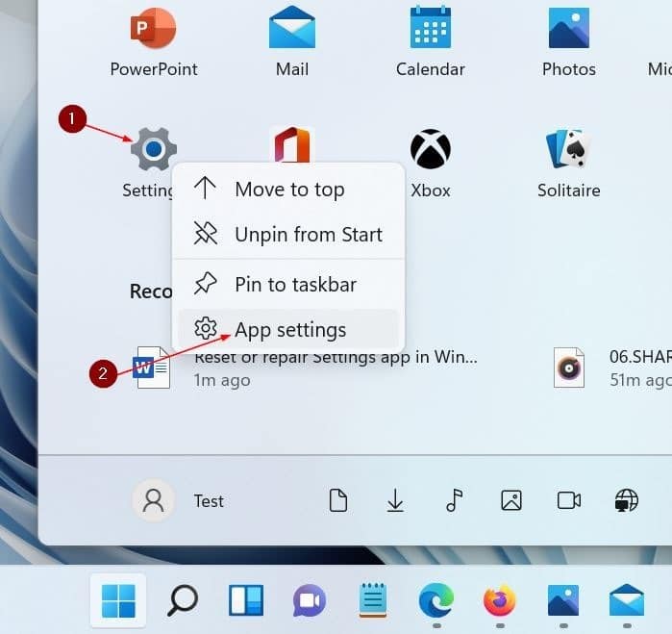Image resolution: width=672 pixels, height=634 pixels.
Task: Open Widgets from the taskbar
Action: 246,600
